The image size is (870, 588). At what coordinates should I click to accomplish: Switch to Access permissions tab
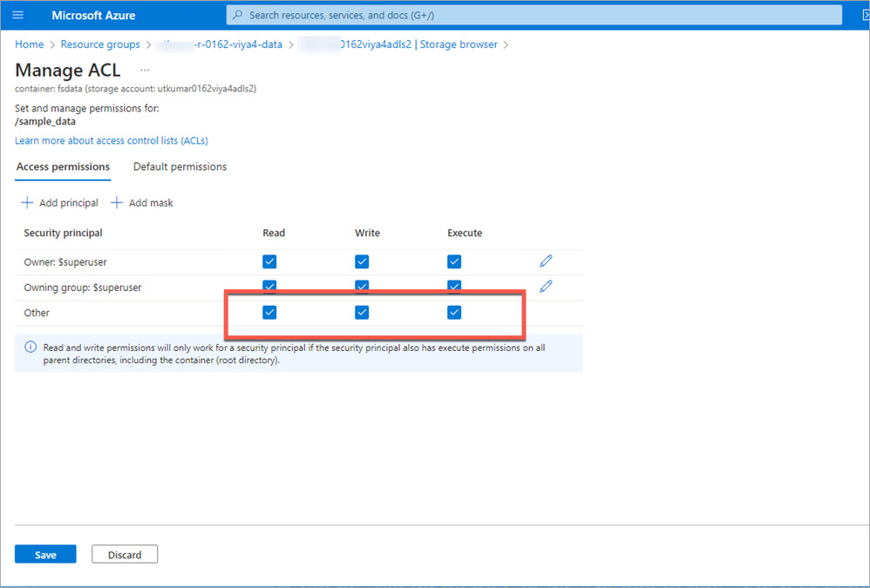[x=63, y=166]
